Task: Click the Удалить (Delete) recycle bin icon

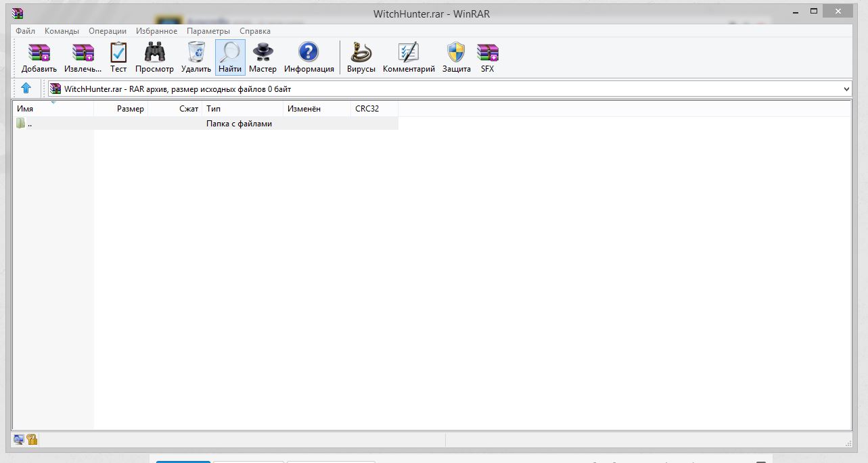Action: [196, 57]
